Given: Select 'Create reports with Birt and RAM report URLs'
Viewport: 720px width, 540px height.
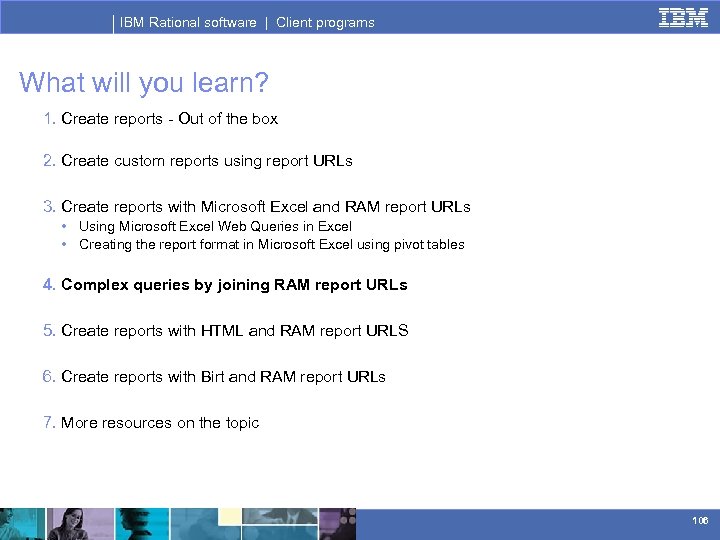Looking at the screenshot, I should point(223,377).
